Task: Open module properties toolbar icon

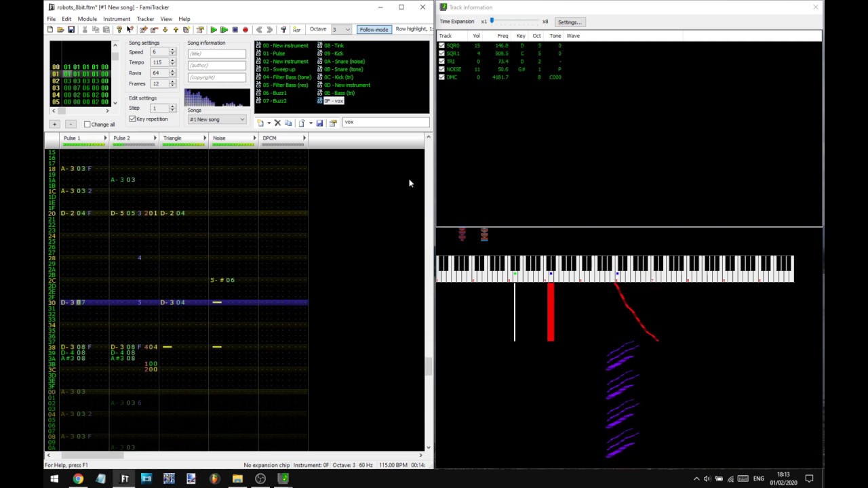Action: 199,30
